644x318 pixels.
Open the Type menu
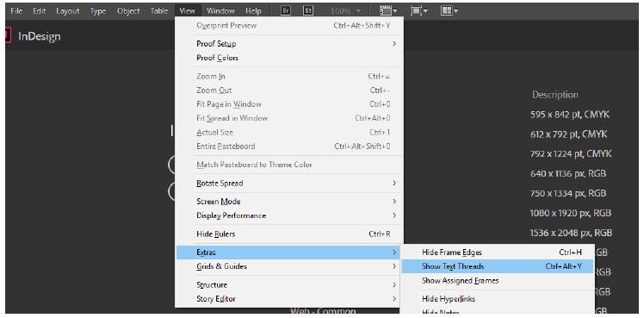[98, 10]
